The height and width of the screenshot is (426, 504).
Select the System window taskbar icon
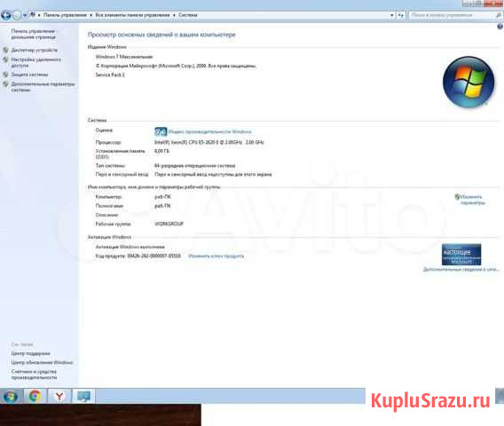(84, 396)
